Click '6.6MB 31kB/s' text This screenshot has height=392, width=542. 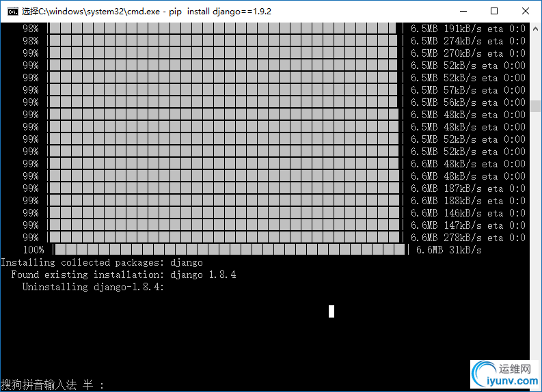click(448, 250)
